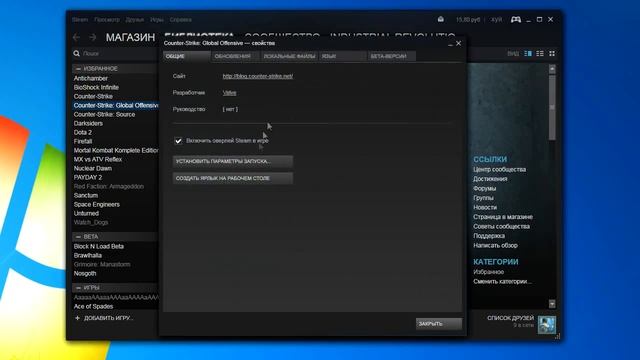Select BioShock Infinite in the library list
The height and width of the screenshot is (360, 640).
coord(96,87)
